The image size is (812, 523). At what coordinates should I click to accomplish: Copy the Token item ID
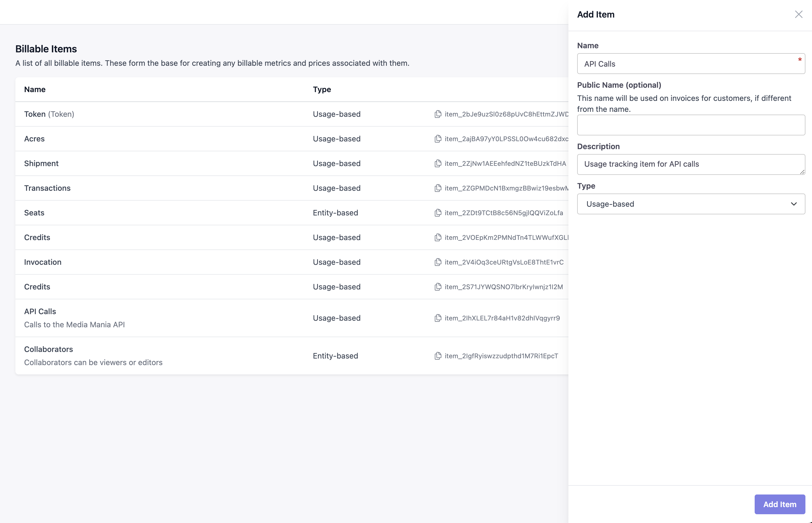click(438, 114)
